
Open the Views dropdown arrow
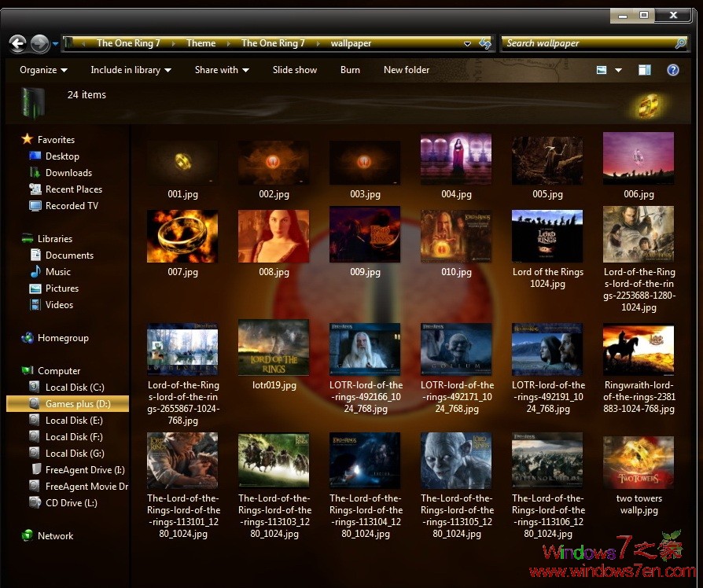click(x=618, y=70)
